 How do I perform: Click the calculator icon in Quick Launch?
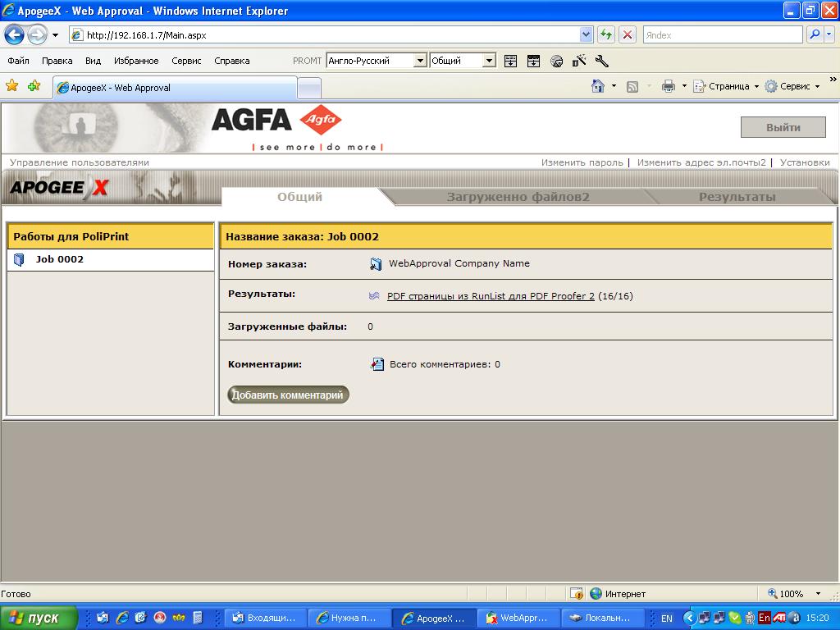[x=198, y=618]
